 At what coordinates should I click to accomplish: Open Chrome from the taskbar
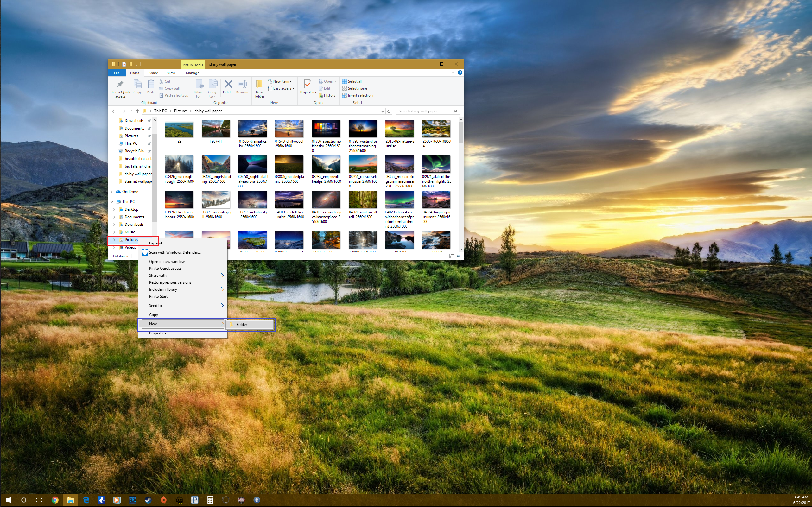click(55, 500)
